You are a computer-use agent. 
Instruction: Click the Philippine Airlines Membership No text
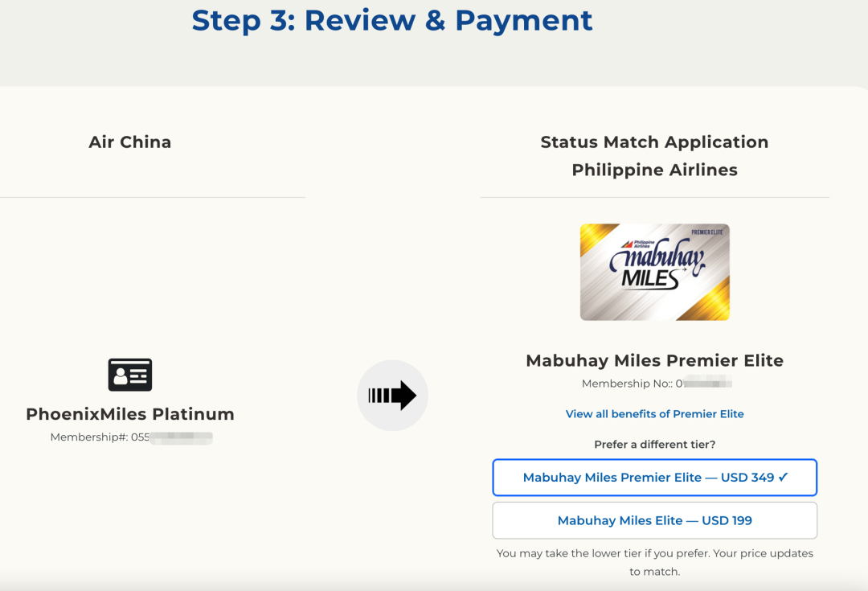(657, 383)
